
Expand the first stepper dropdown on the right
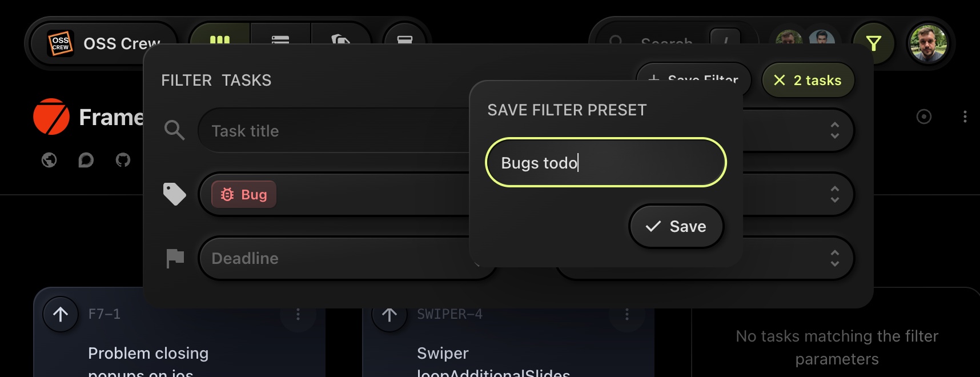[x=834, y=130]
